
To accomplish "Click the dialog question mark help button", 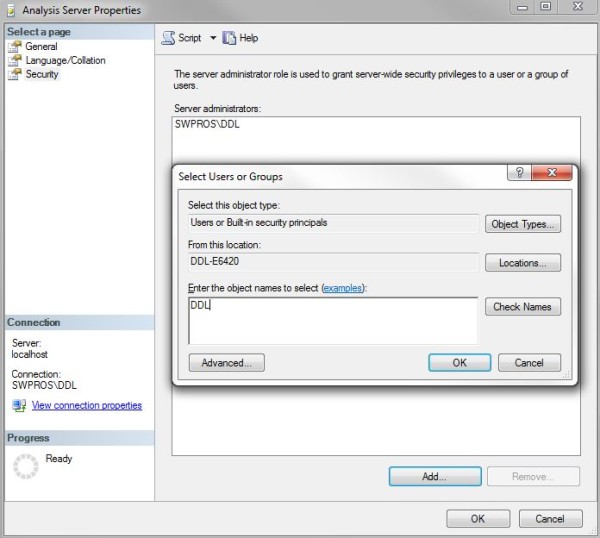I will [519, 173].
